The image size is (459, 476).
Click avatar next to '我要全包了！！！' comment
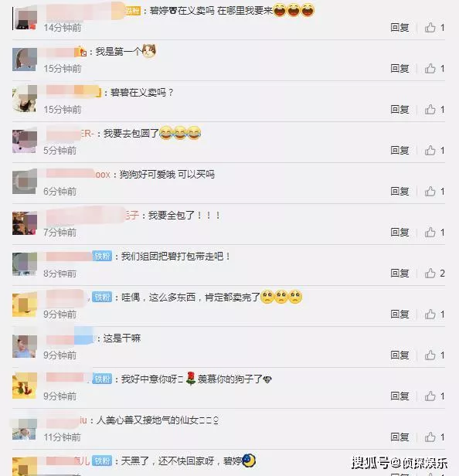tap(25, 223)
